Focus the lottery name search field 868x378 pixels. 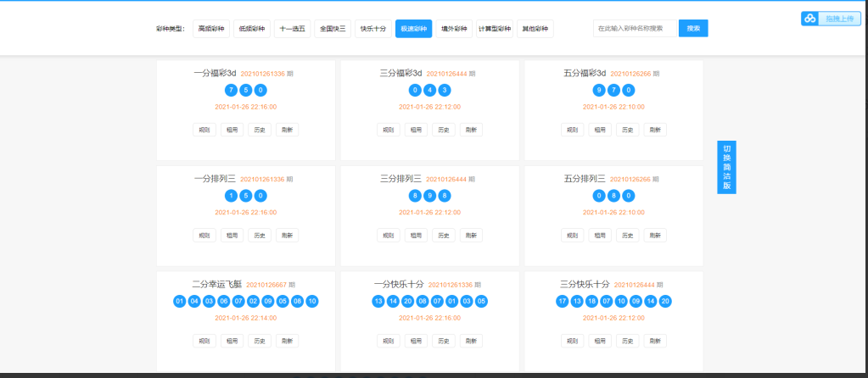635,28
